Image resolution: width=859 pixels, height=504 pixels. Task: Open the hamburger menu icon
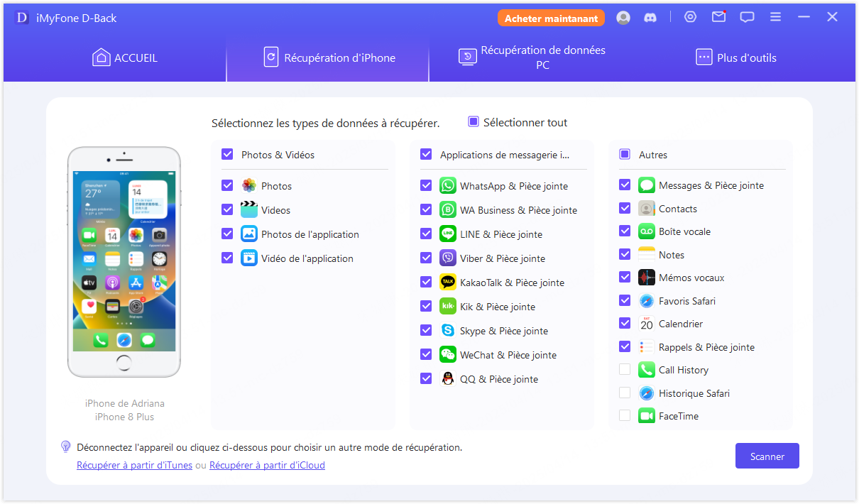tap(775, 17)
